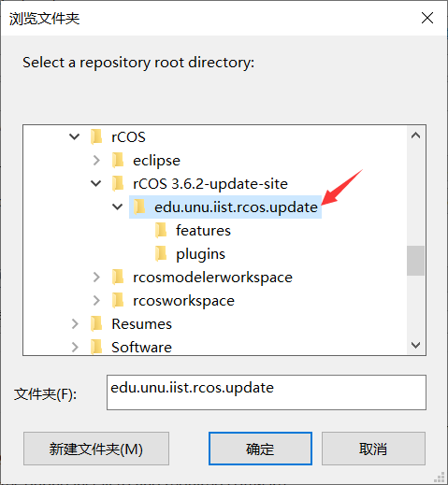The height and width of the screenshot is (485, 448).
Task: Expand the eclipse folder node
Action: tap(96, 160)
